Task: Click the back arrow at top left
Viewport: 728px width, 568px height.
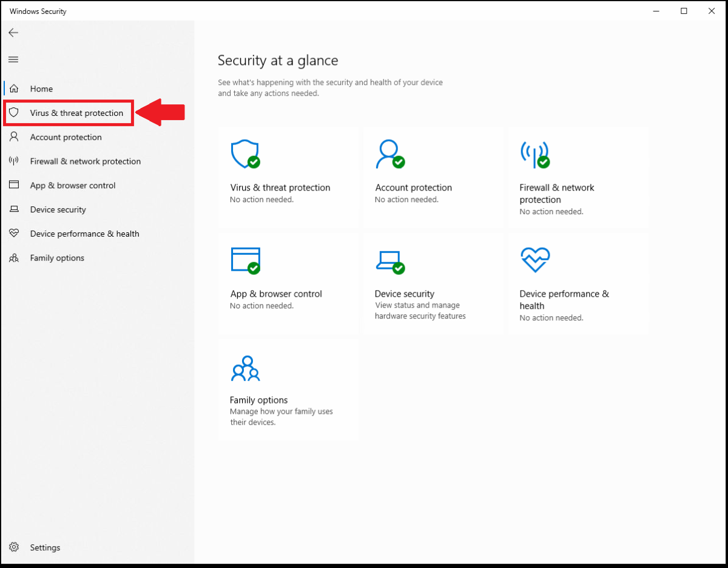Action: click(13, 33)
